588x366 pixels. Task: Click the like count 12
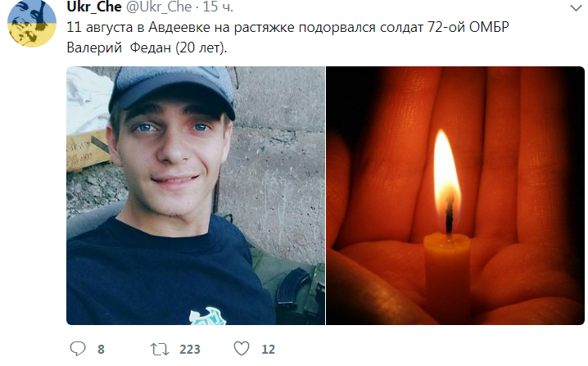[x=268, y=350]
